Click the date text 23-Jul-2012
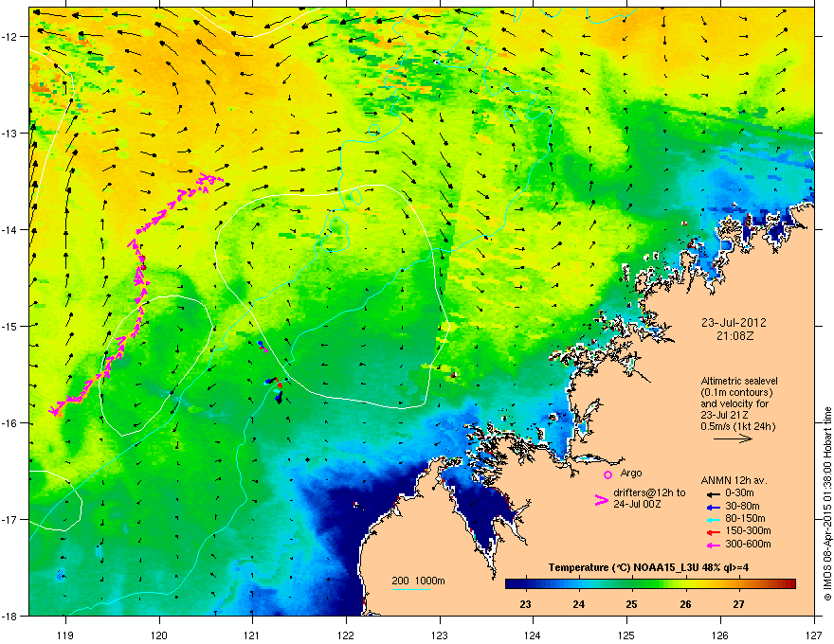The height and width of the screenshot is (644, 834). coord(734,323)
